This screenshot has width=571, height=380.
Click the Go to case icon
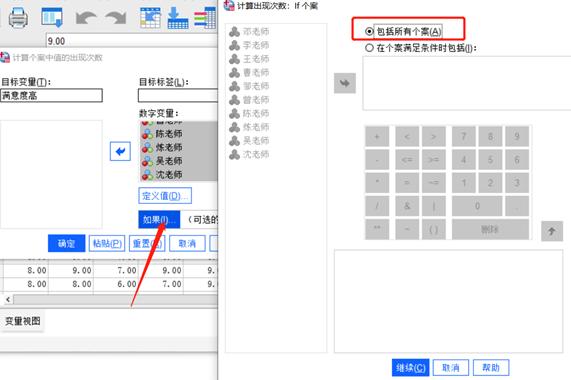[x=150, y=17]
